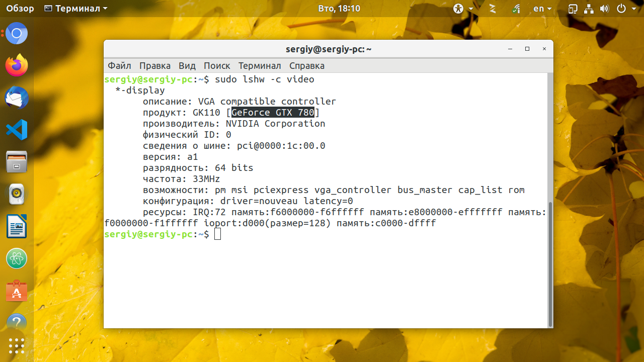
Task: Click command text sudo lshw -c video
Action: (x=265, y=79)
